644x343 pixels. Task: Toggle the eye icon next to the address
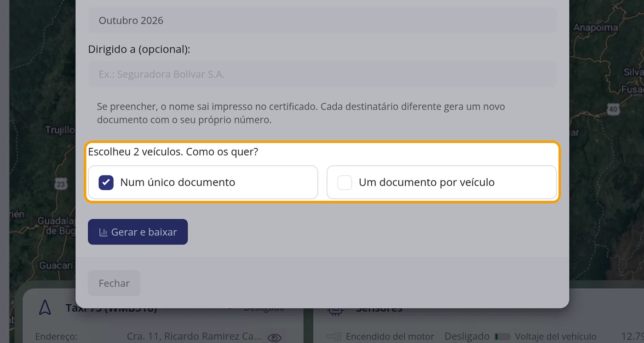click(x=275, y=337)
